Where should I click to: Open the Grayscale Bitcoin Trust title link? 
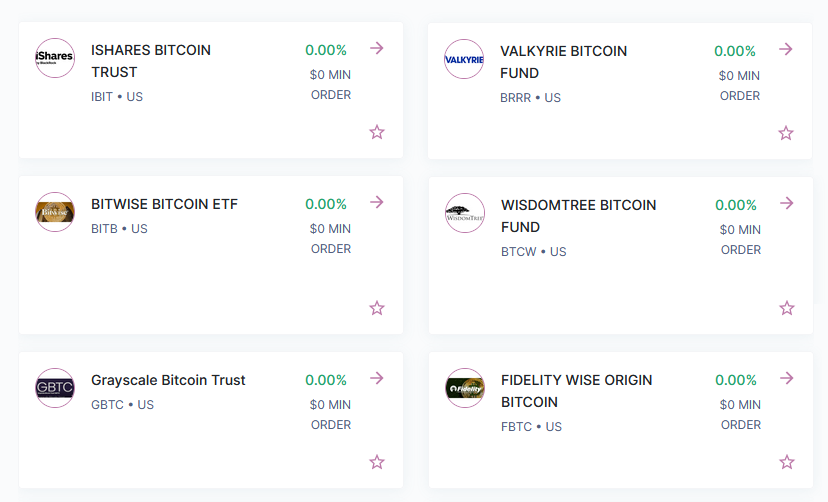(168, 380)
